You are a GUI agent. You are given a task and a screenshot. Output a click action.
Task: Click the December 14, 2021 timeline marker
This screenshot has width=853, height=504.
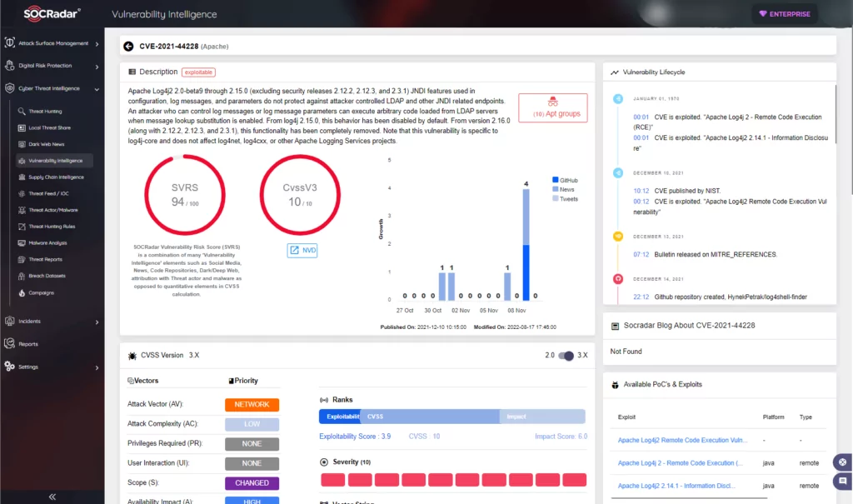click(618, 279)
